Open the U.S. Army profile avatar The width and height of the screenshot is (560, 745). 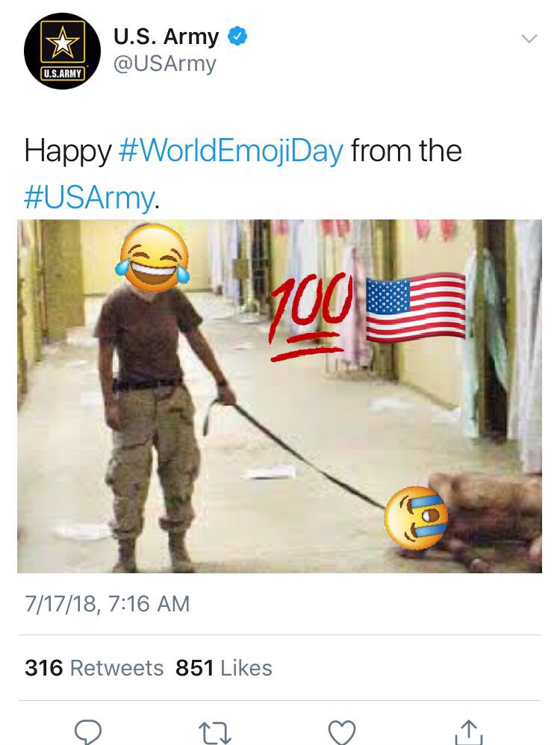(62, 51)
